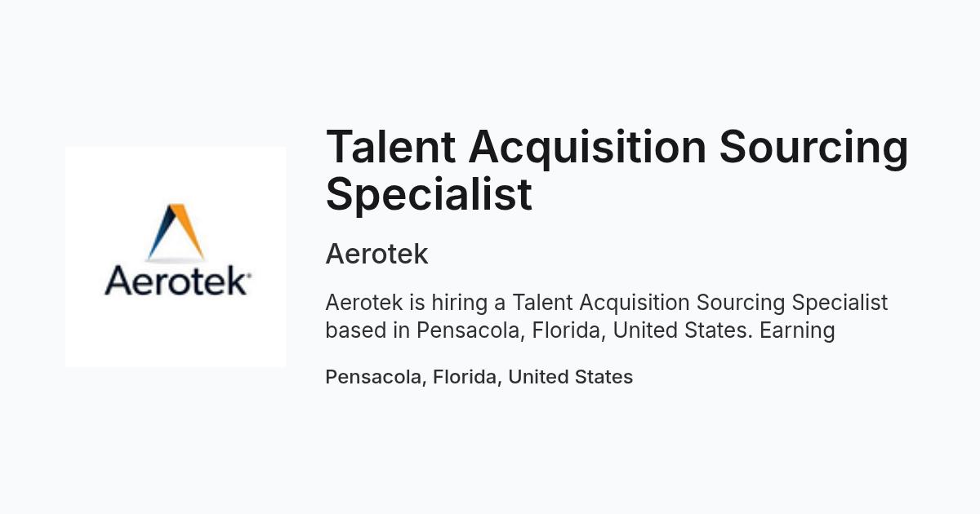
Task: Open the Talent Acquisition Sourcing Specialist title
Action: click(x=617, y=171)
